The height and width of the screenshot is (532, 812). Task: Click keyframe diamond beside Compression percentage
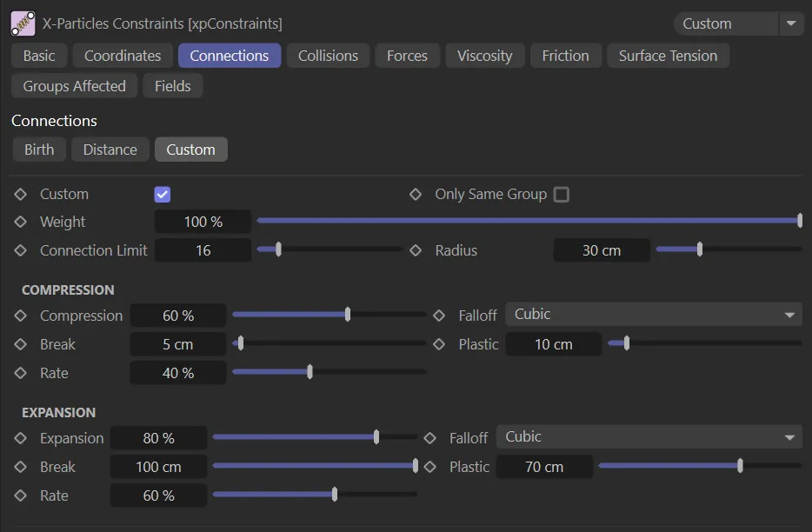pyautogui.click(x=21, y=316)
